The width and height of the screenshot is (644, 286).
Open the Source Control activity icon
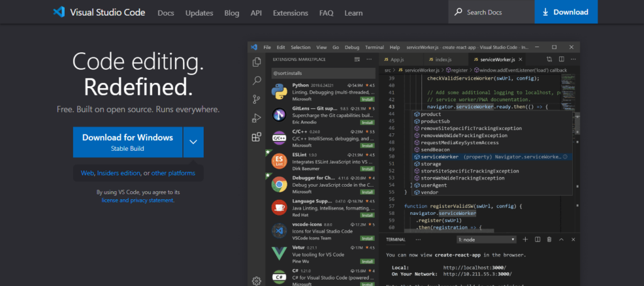point(257,99)
